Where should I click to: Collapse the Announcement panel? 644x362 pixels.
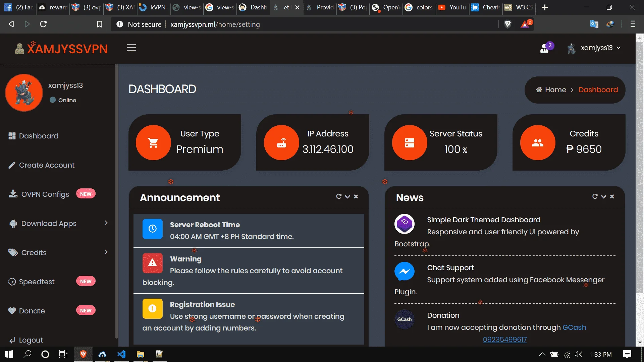(347, 196)
